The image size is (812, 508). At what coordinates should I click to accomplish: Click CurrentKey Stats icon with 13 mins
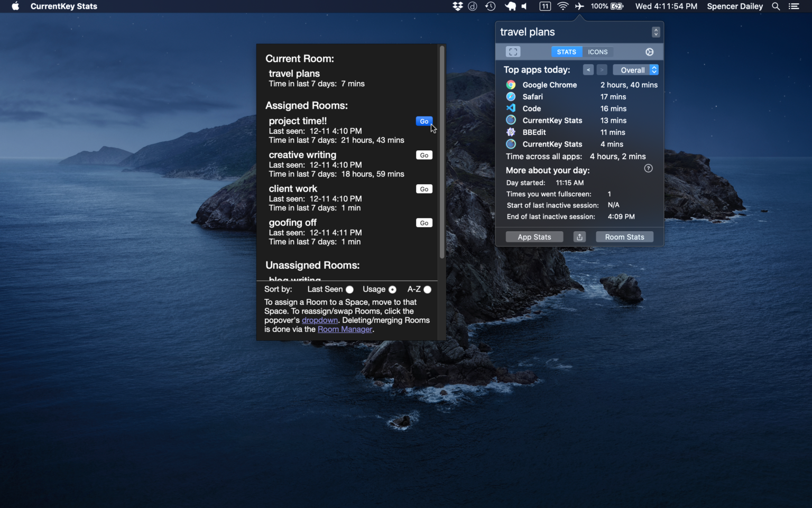(511, 120)
